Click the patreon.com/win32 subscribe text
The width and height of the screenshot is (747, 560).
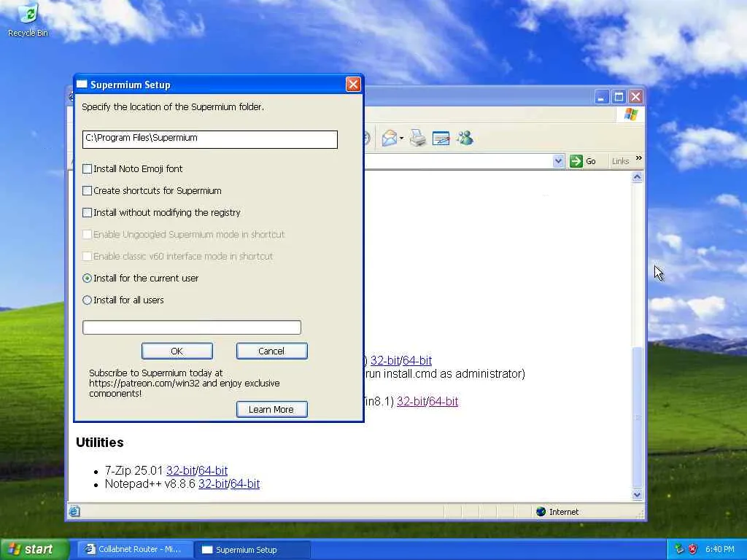coord(185,383)
